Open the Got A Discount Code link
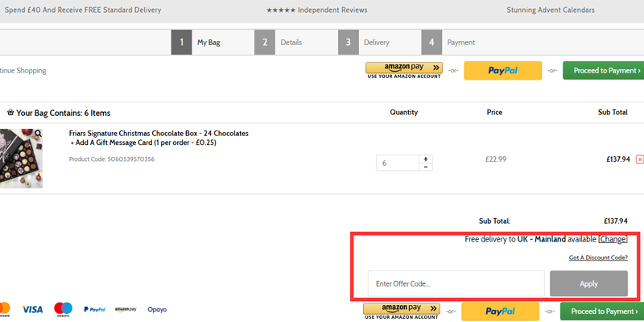The image size is (644, 322). [597, 258]
